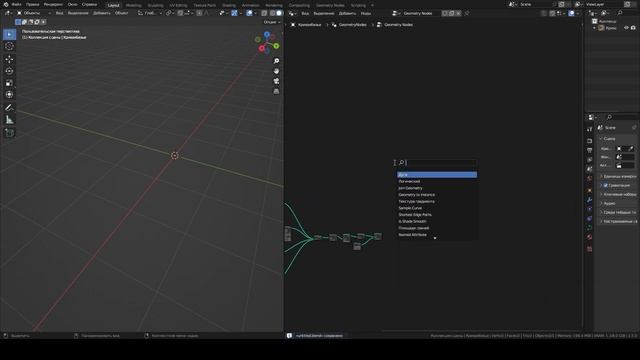This screenshot has height=360, width=640.
Task: Open the Рендеринг menu
Action: (53, 4)
